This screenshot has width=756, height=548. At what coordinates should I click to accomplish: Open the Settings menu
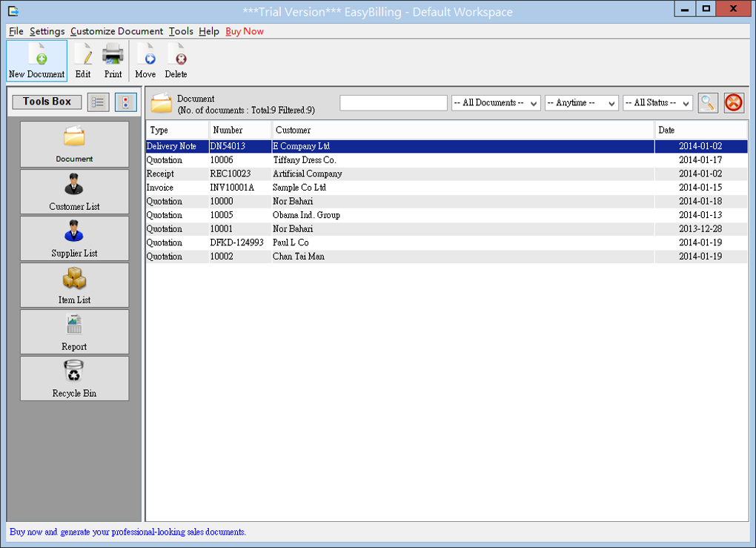47,31
